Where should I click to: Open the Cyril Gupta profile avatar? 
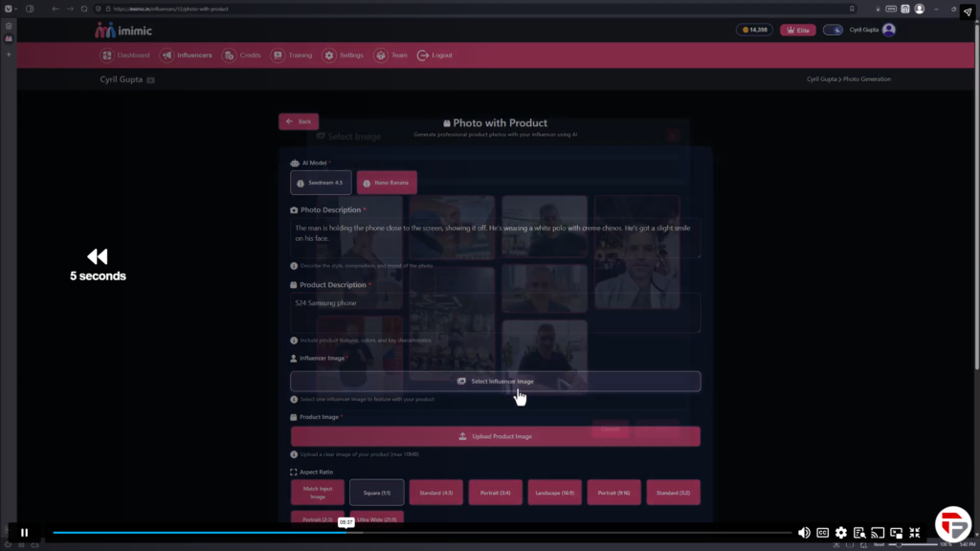coord(888,30)
